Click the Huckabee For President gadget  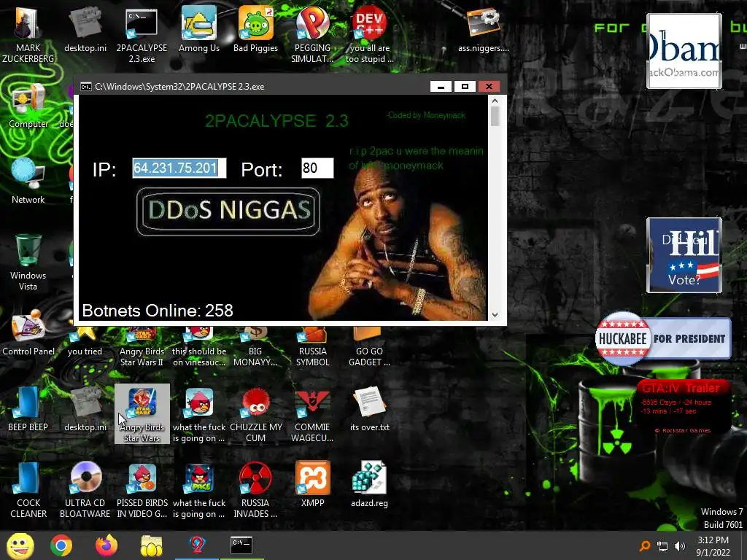pyautogui.click(x=662, y=338)
